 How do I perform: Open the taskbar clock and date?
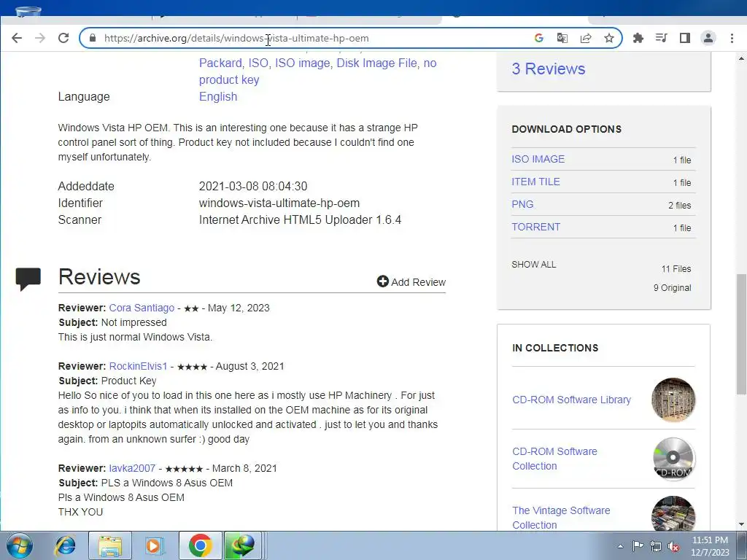710,546
